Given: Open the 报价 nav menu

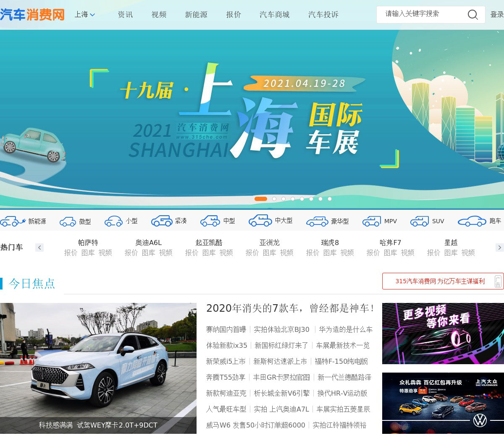Looking at the screenshot, I should pyautogui.click(x=234, y=15).
